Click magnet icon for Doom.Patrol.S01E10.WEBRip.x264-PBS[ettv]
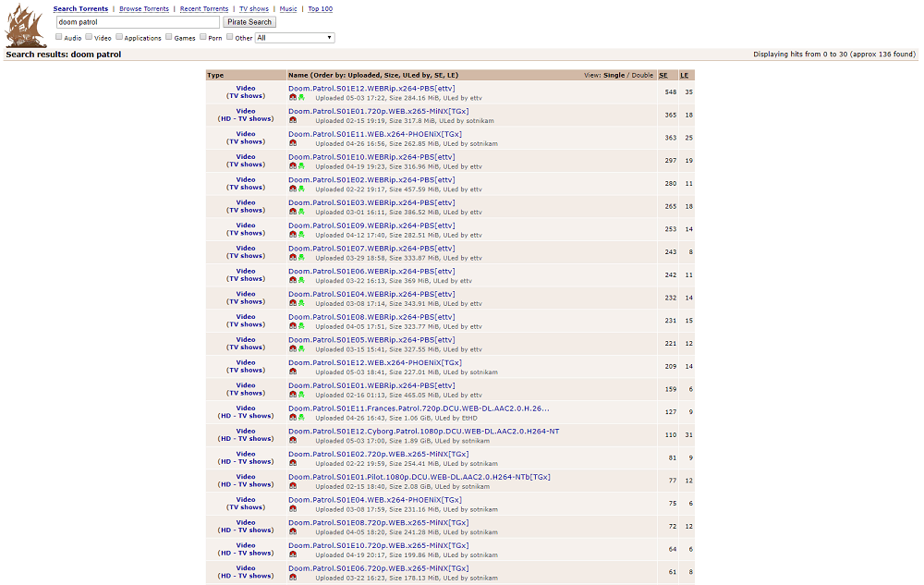Viewport: 924px width, 585px height. click(x=293, y=166)
